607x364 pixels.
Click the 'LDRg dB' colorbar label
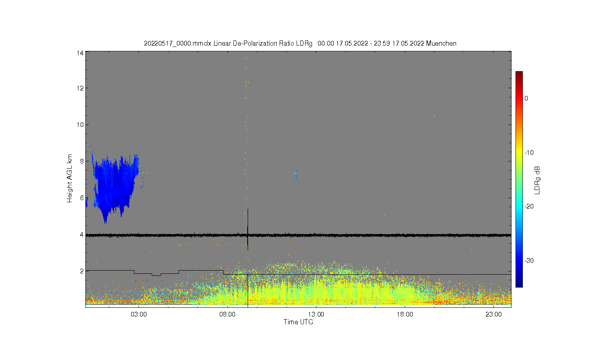pos(537,180)
